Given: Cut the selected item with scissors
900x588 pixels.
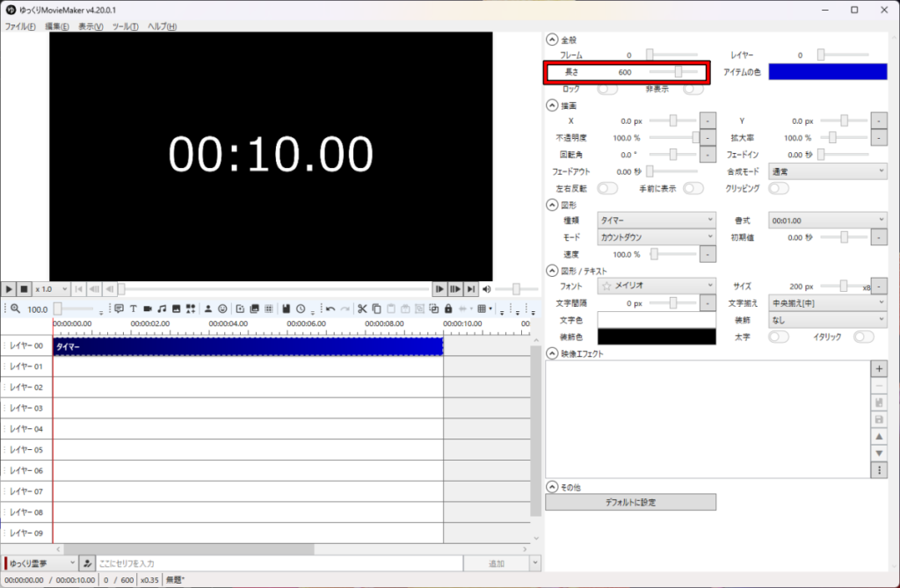Looking at the screenshot, I should click(362, 309).
